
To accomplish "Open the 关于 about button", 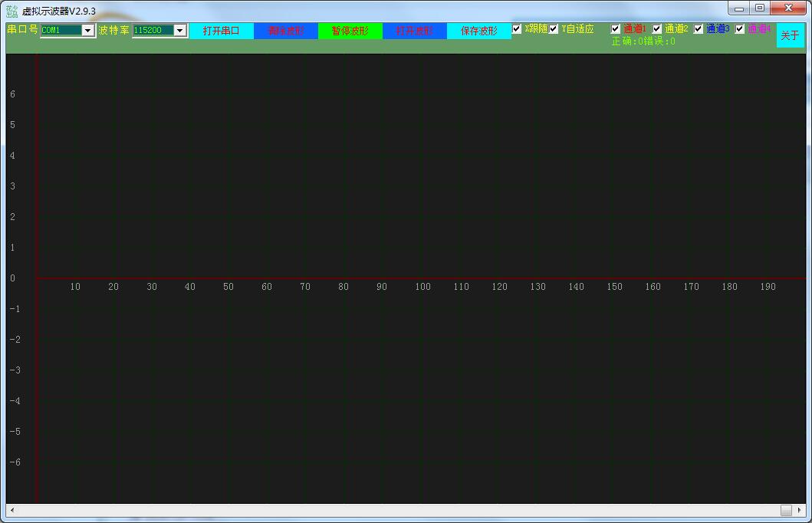I will tap(790, 35).
